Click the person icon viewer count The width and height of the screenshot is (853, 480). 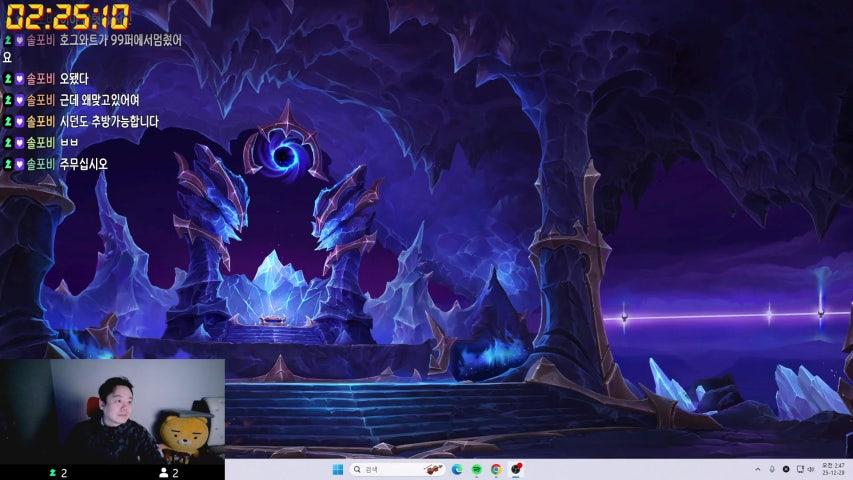[169, 473]
